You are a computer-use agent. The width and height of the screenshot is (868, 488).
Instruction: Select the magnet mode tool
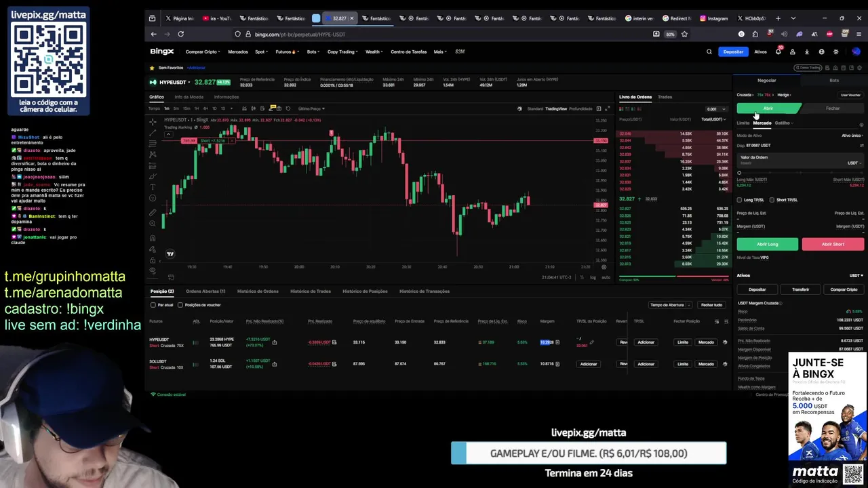[153, 239]
